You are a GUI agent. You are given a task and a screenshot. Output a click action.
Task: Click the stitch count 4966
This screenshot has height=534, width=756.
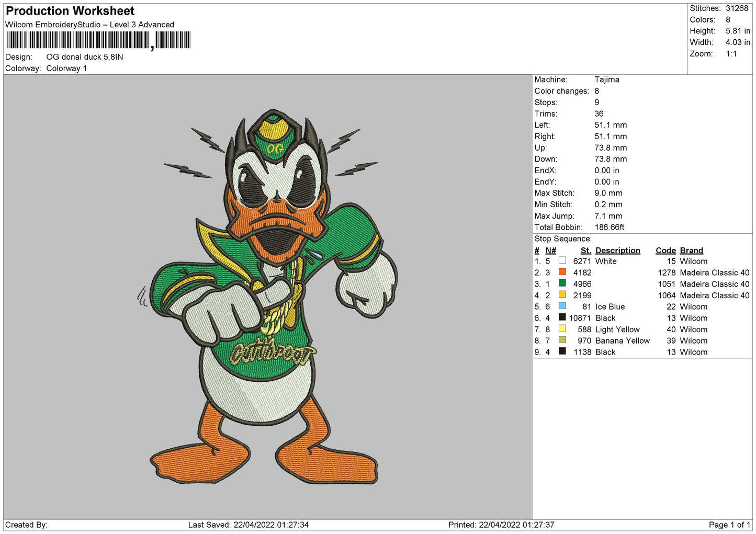[x=582, y=284]
